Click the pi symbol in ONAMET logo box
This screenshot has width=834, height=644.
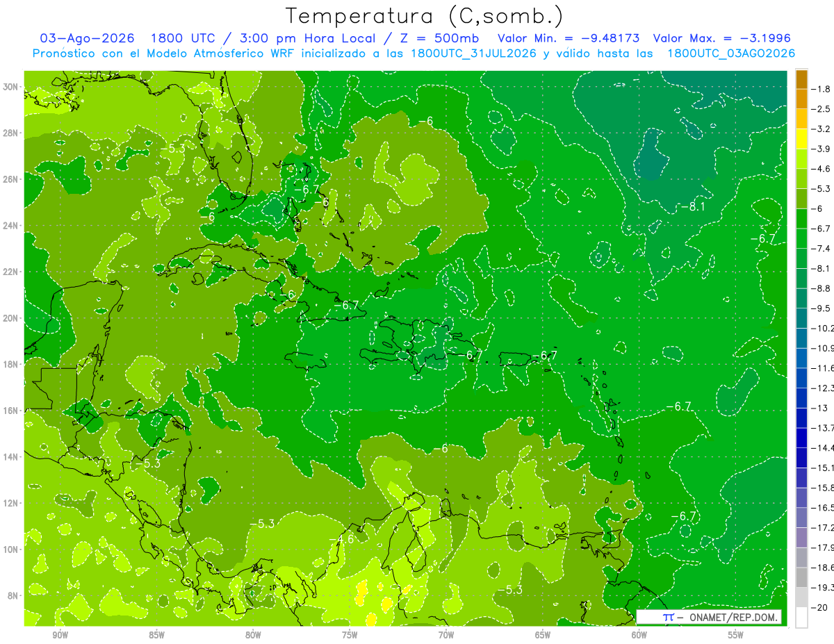668,616
